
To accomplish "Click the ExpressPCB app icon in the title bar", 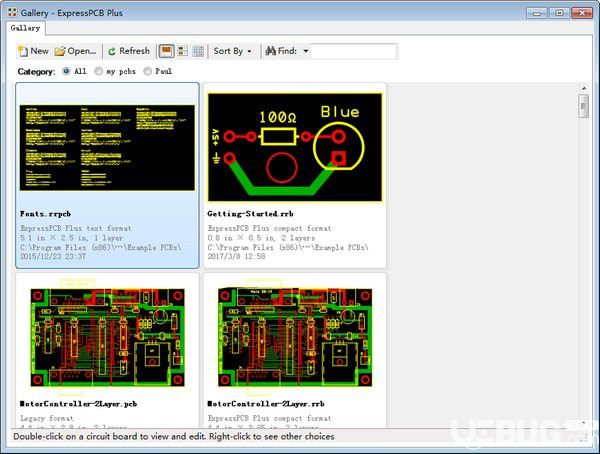I will pyautogui.click(x=12, y=13).
